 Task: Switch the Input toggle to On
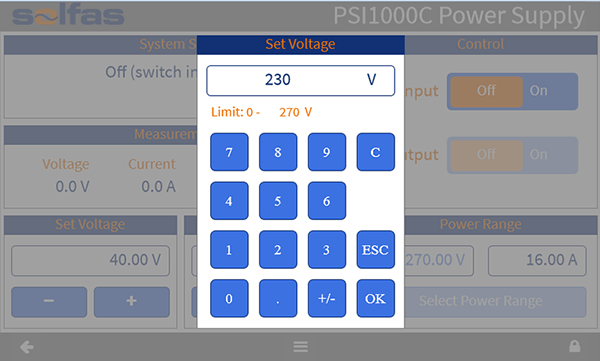(x=538, y=91)
